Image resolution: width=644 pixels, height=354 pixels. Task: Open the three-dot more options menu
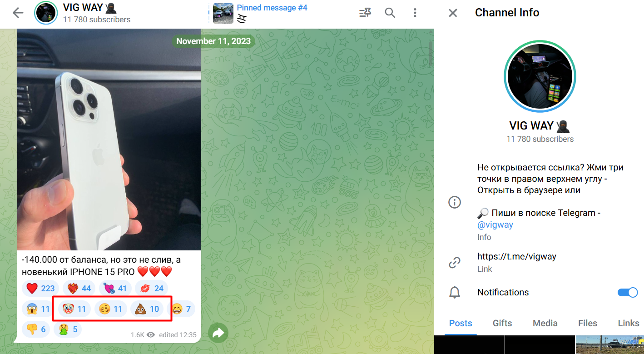[415, 13]
